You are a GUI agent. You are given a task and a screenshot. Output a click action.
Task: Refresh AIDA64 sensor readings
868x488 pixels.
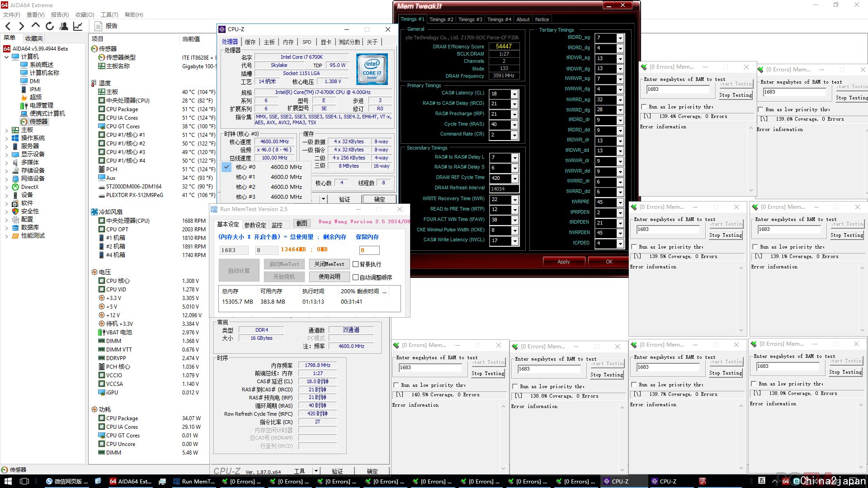coord(50,26)
